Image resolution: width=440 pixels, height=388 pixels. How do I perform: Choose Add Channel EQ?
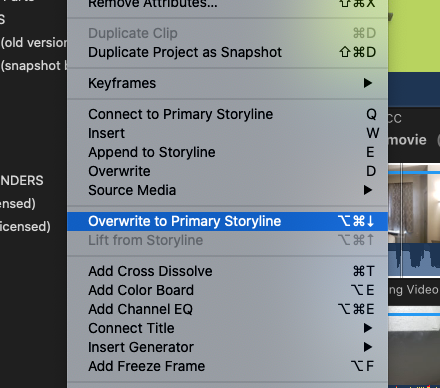pyautogui.click(x=227, y=309)
